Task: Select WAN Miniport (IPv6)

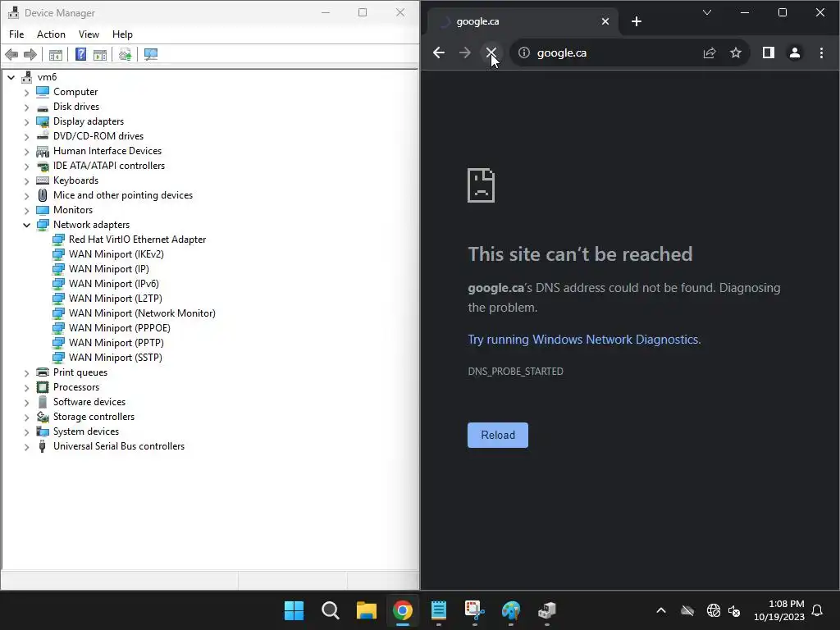Action: 113,283
